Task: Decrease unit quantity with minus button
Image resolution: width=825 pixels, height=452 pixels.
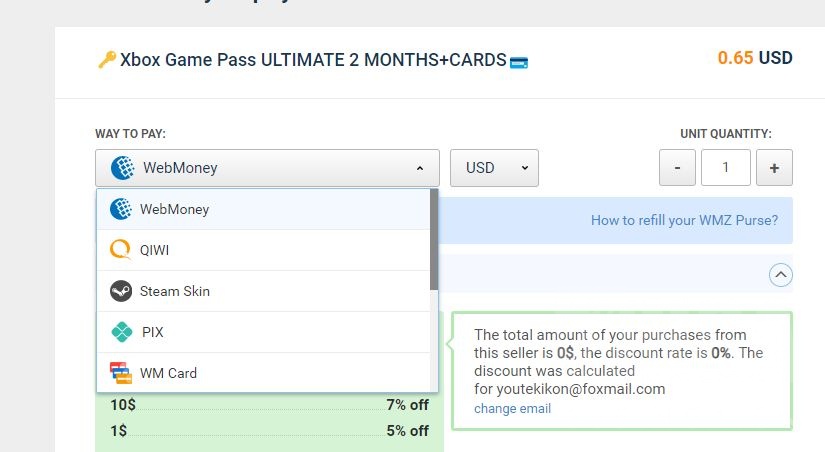Action: pyautogui.click(x=677, y=168)
